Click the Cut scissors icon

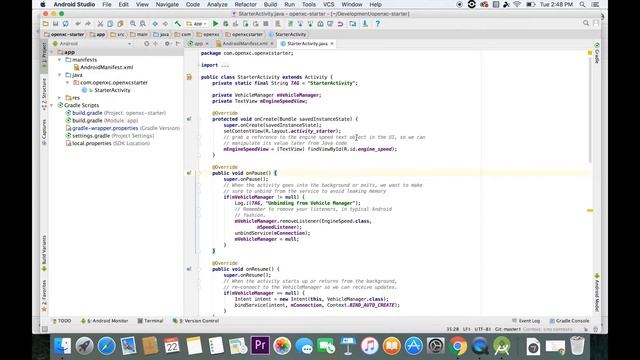pos(100,24)
